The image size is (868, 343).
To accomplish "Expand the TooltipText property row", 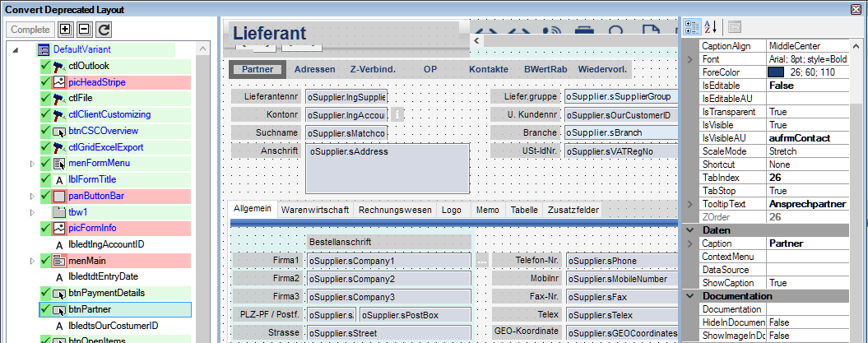I will [689, 204].
